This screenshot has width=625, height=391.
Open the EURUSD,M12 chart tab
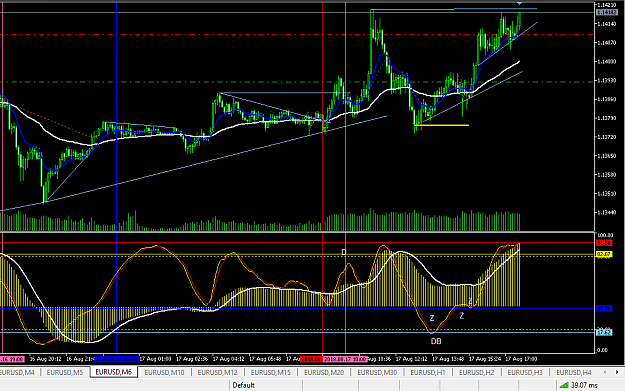217,372
